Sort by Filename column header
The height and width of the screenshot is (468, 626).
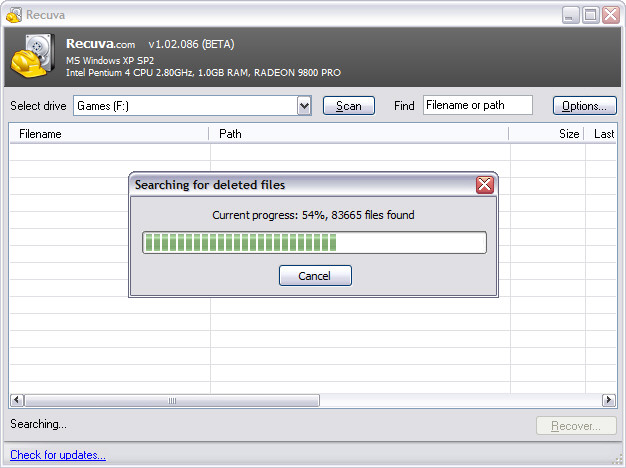click(x=109, y=134)
